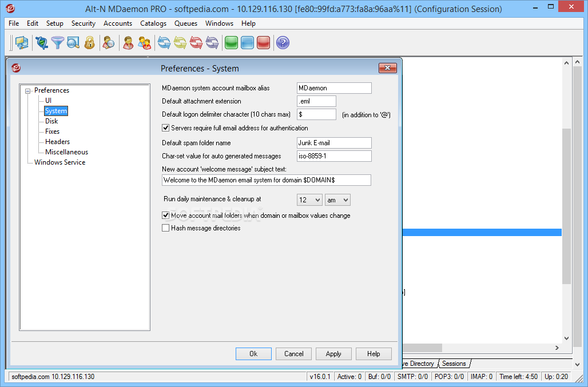Click the gold padlock toolbar icon
Viewport: 588px width, 387px height.
[89, 43]
